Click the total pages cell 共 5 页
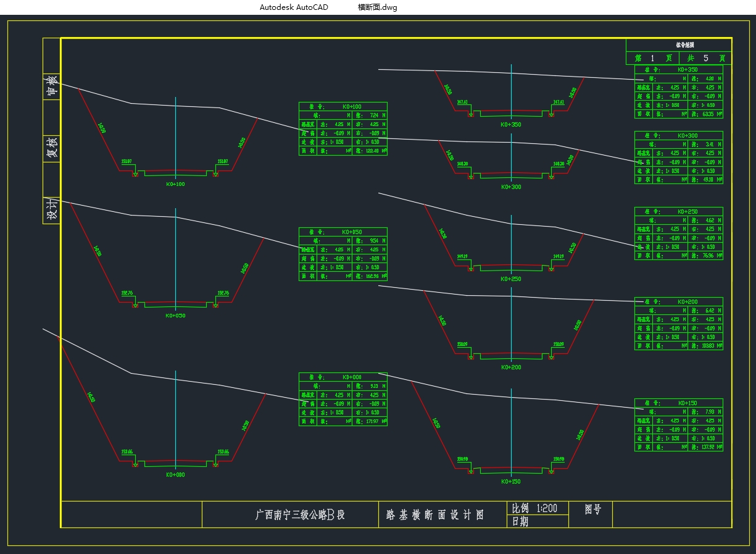The image size is (756, 554). coord(705,58)
